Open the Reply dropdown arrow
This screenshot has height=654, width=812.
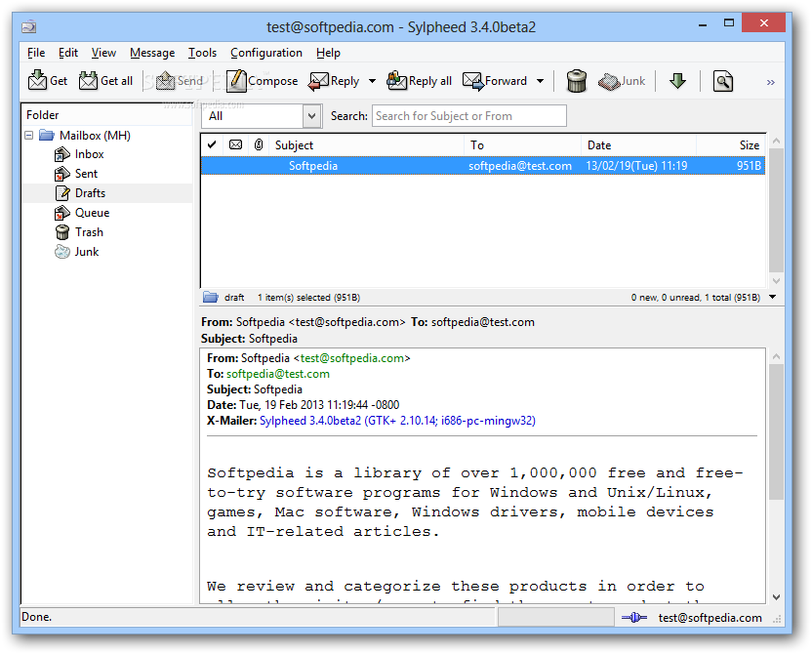click(x=372, y=81)
